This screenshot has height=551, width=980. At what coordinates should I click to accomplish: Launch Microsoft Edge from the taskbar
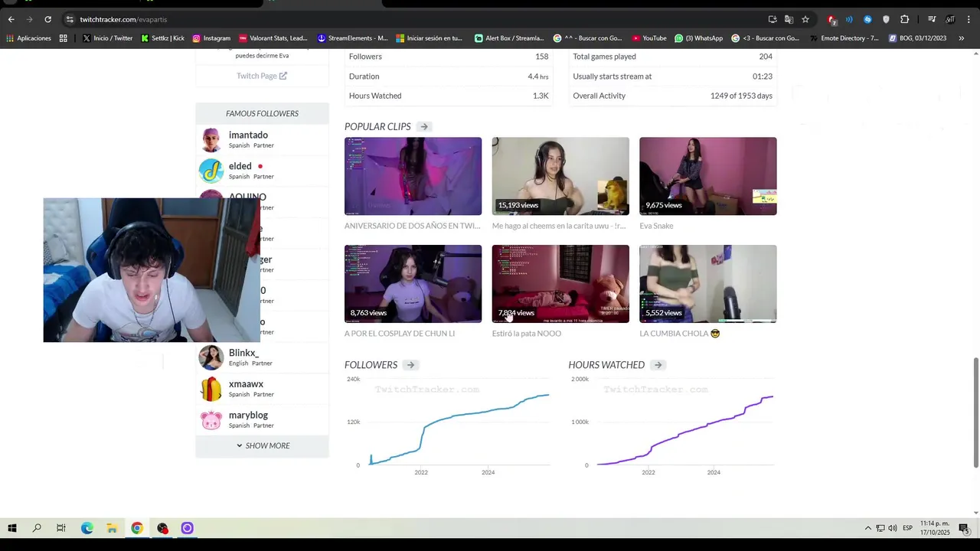tap(87, 528)
